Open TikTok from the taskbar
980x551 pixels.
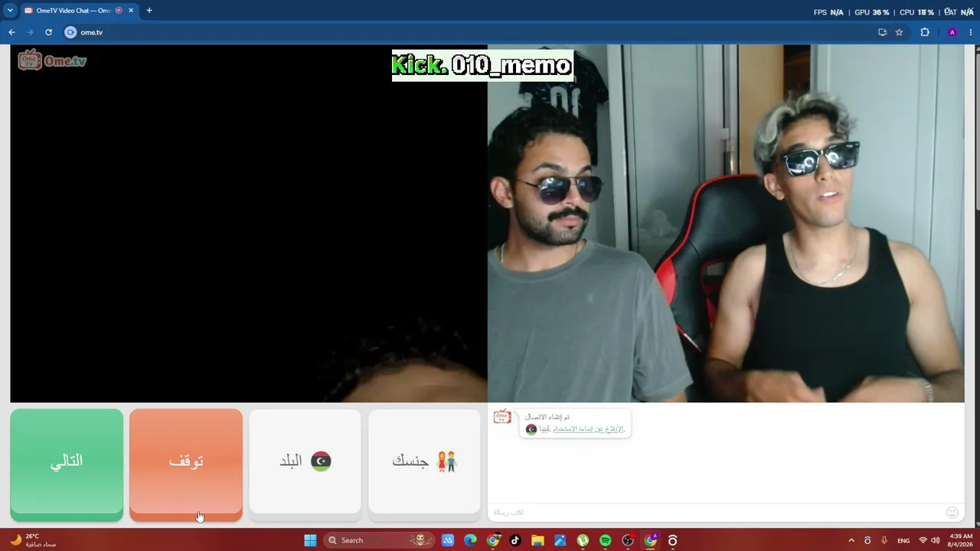tap(515, 540)
